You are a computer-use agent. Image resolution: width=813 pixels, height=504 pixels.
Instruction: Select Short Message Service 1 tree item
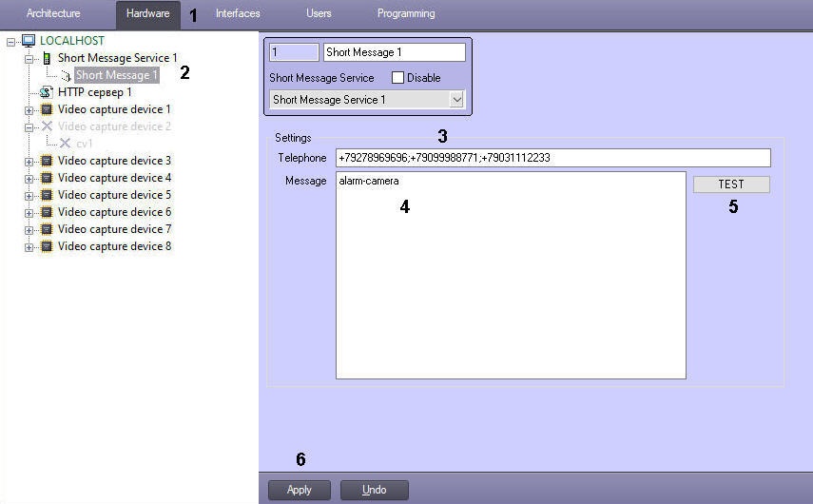[117, 58]
